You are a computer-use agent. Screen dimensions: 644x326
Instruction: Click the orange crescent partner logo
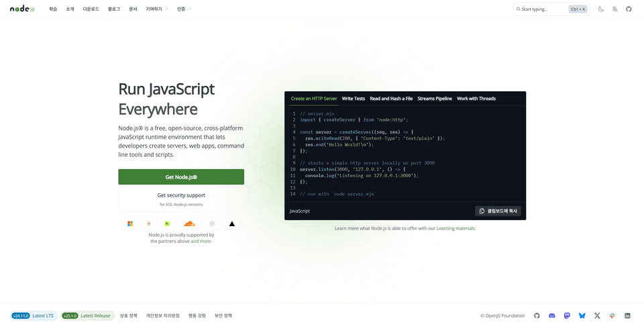pyautogui.click(x=149, y=223)
